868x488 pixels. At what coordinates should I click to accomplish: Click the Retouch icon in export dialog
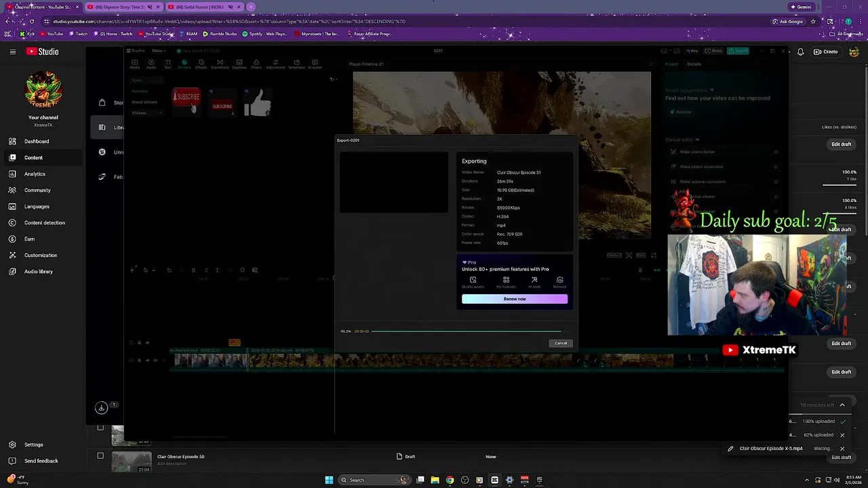[559, 282]
